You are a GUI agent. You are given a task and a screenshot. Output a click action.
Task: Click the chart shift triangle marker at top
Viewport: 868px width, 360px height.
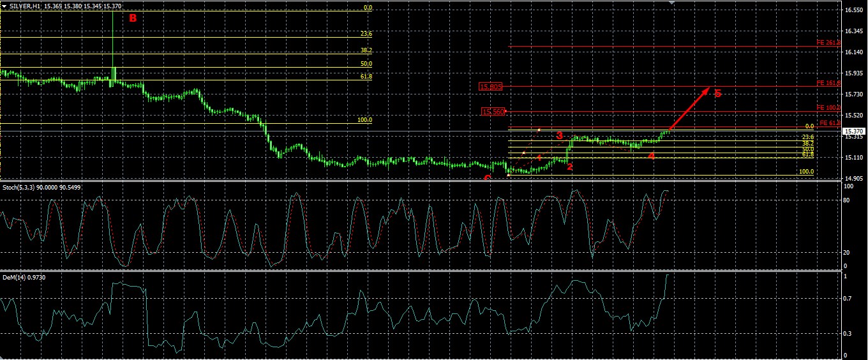(671, 3)
